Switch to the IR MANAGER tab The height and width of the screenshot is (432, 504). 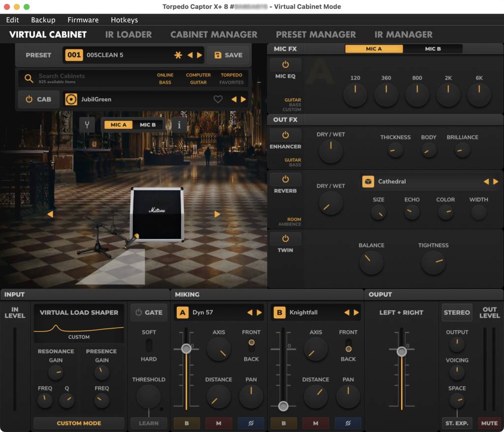pos(404,35)
